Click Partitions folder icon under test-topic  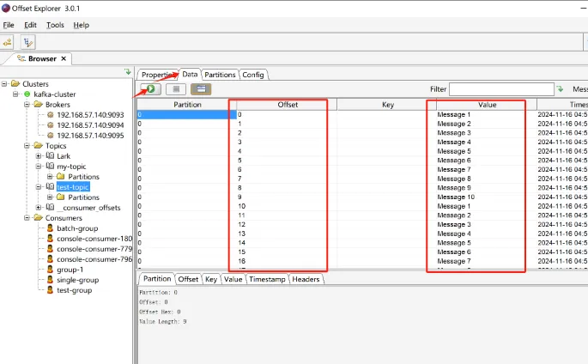click(61, 197)
